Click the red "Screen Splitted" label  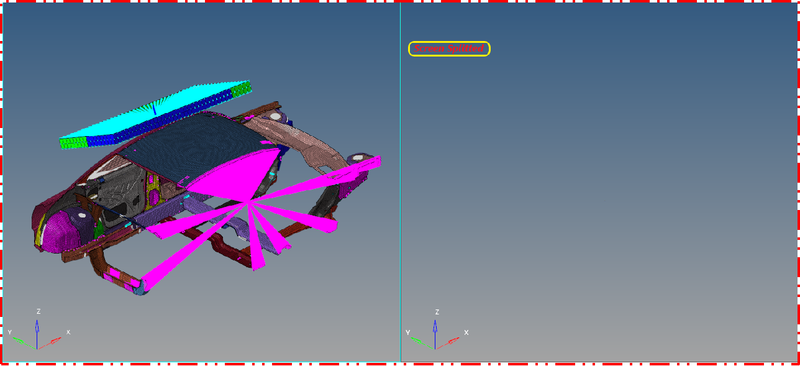click(449, 48)
